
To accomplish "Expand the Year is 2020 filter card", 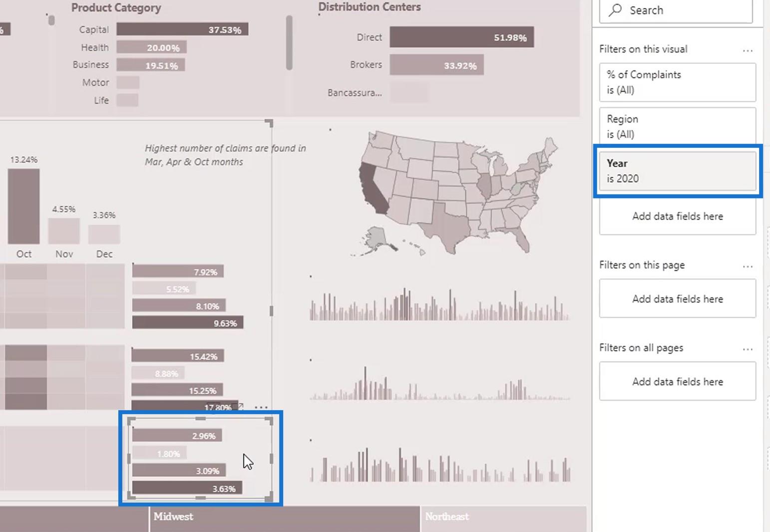I will click(x=678, y=171).
